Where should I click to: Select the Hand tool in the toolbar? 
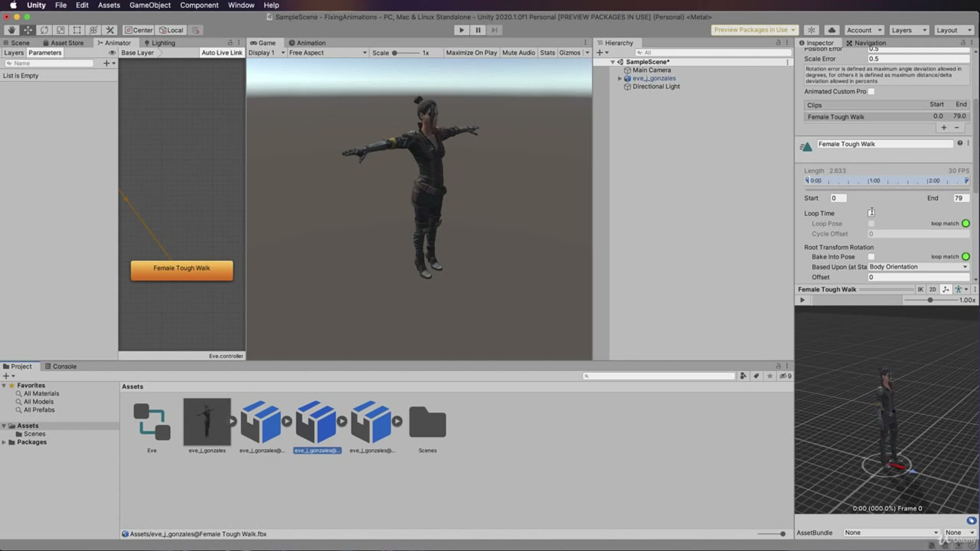pos(11,30)
